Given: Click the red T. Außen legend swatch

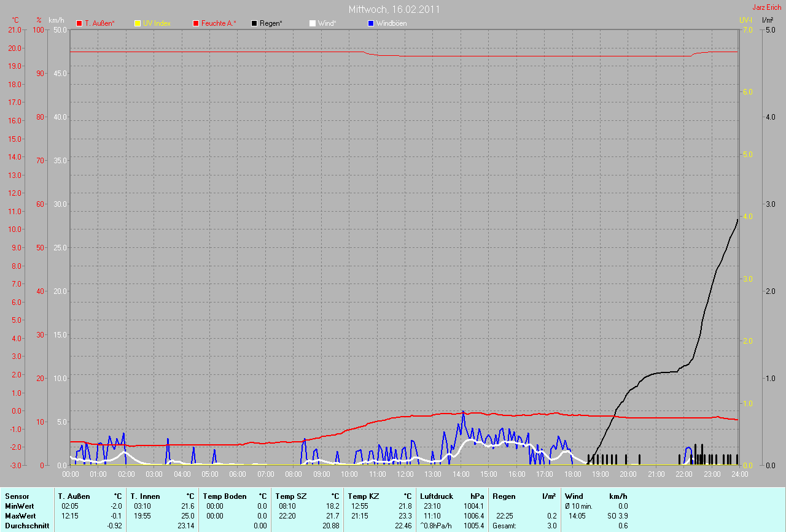Looking at the screenshot, I should click(79, 23).
